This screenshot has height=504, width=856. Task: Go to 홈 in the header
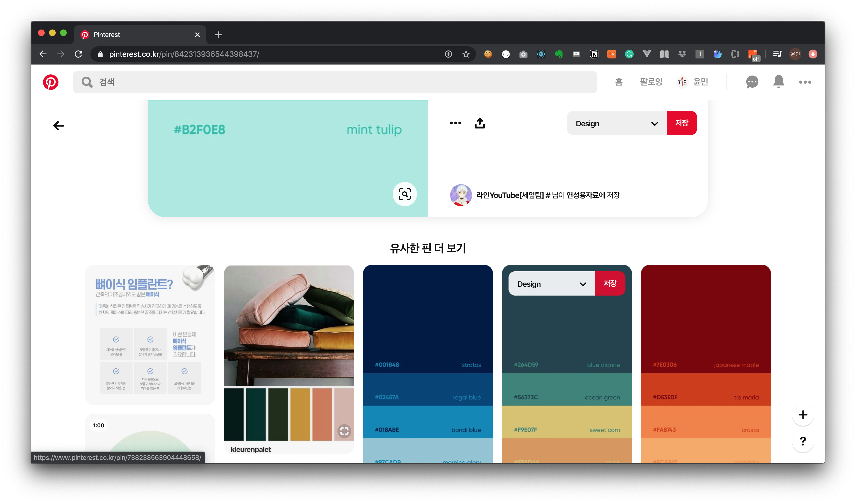click(x=619, y=82)
